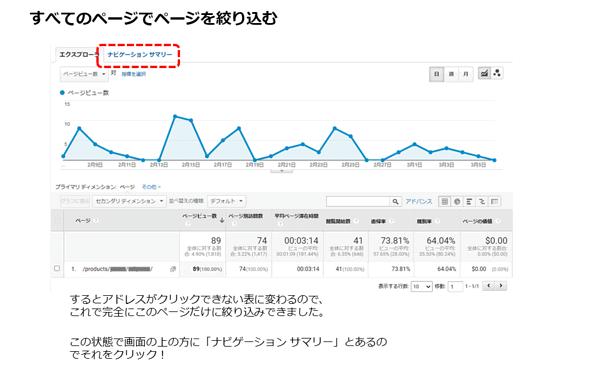Click help icon under ページ別訪問数 header
Image resolution: width=600 pixels, height=376 pixels.
tap(234, 224)
